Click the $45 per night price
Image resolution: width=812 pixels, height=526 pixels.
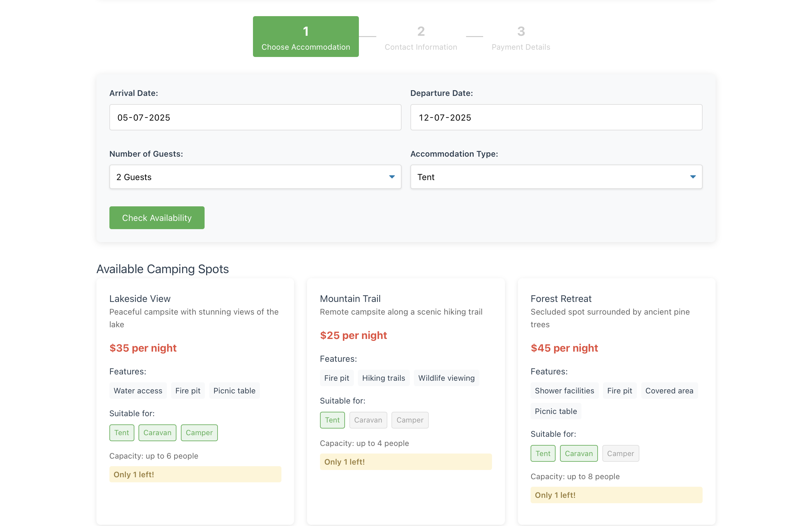[x=564, y=348]
